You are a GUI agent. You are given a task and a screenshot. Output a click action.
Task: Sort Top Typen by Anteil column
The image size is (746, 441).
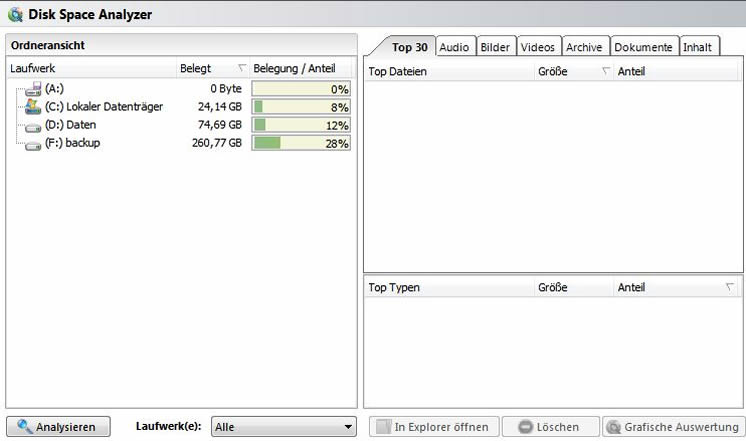(676, 287)
